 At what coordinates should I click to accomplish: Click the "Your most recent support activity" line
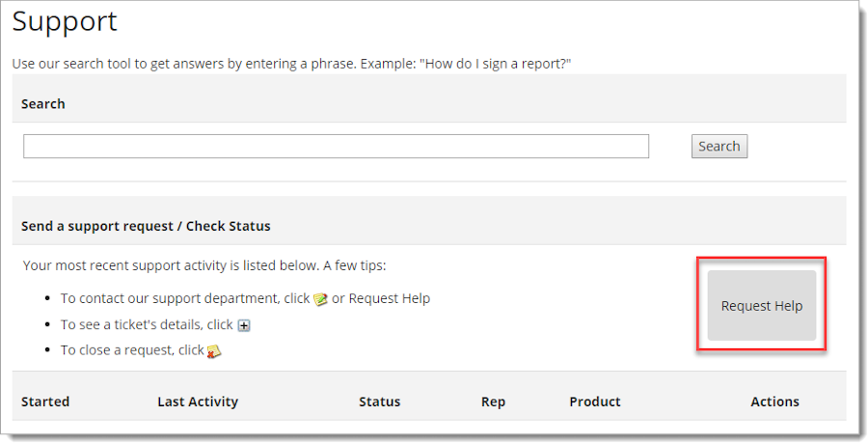204,265
